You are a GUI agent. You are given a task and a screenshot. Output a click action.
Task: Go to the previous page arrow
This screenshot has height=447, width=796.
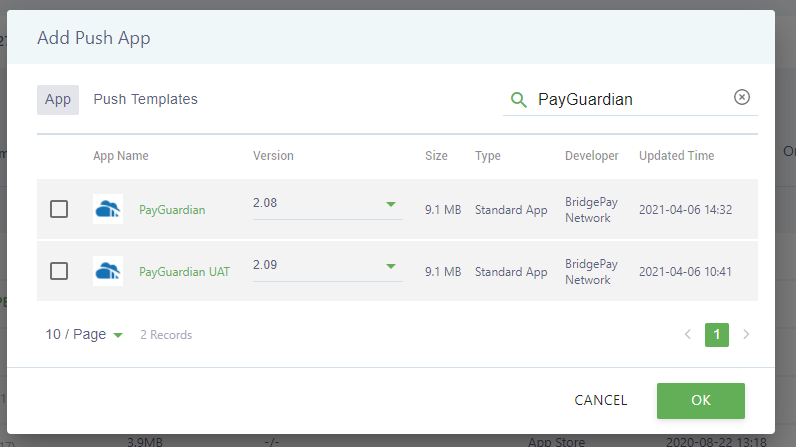(687, 334)
